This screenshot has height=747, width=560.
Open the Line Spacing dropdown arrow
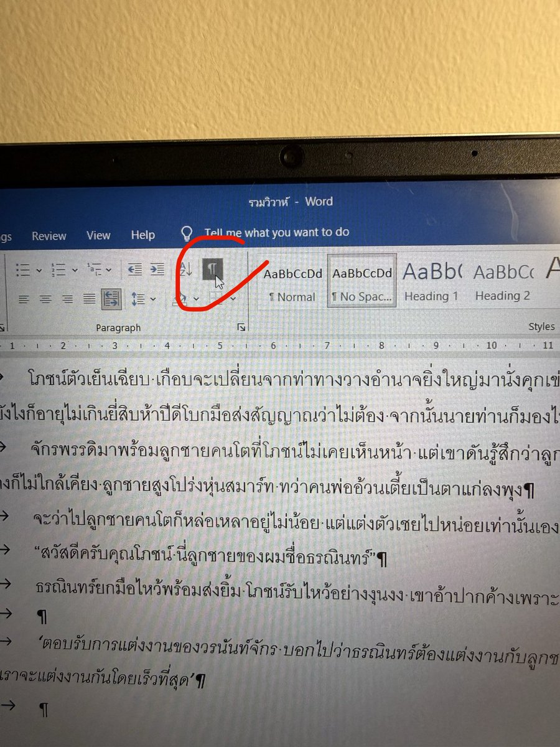click(151, 300)
